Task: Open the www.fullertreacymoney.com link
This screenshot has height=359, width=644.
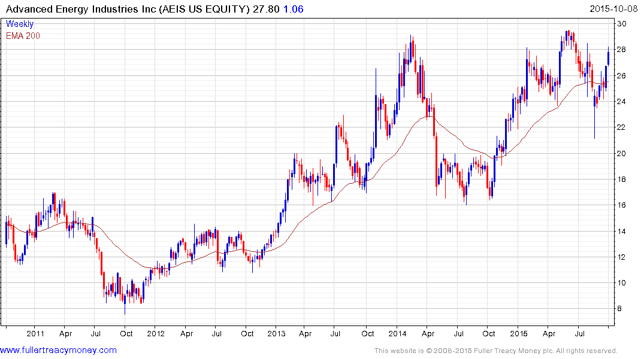Action: 58,351
